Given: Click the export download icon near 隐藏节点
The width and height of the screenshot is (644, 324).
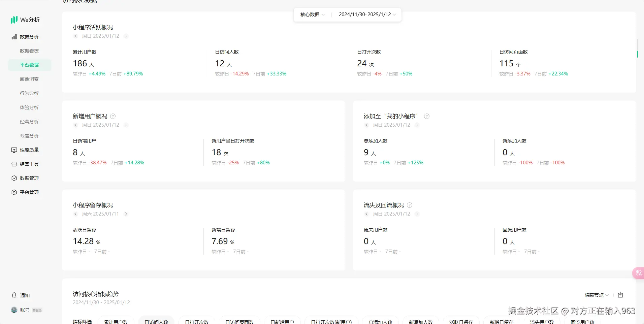Looking at the screenshot, I should 620,295.
